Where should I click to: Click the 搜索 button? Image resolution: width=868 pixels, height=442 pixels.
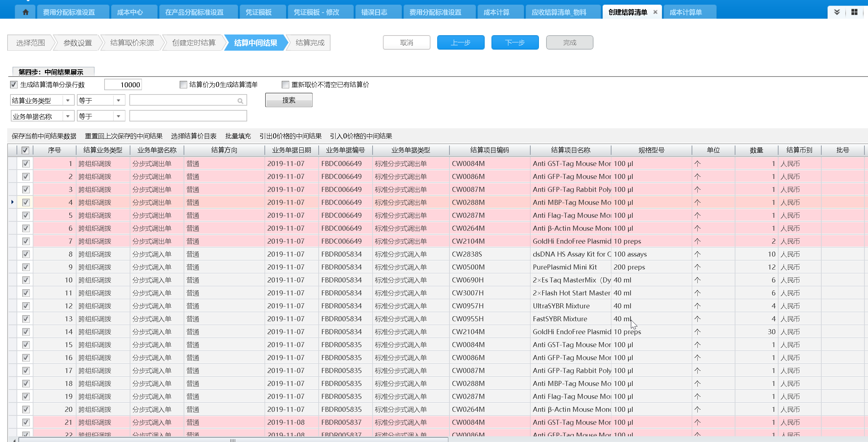[289, 100]
